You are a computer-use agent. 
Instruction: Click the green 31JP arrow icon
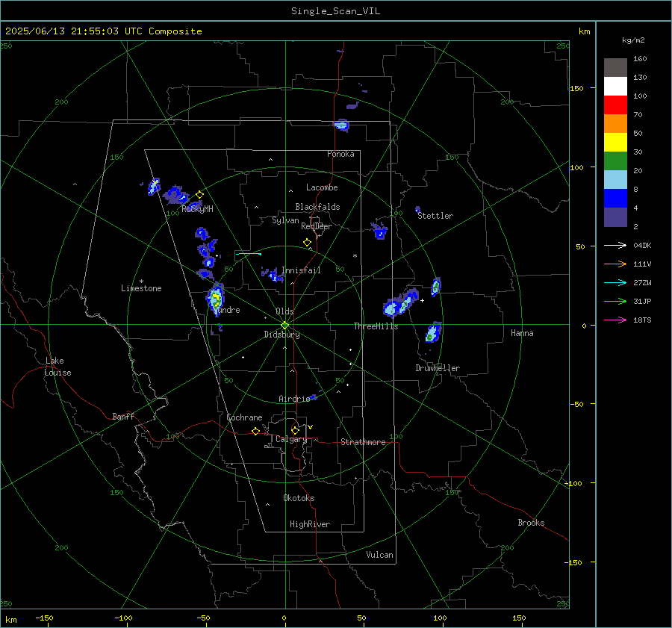[x=615, y=302]
